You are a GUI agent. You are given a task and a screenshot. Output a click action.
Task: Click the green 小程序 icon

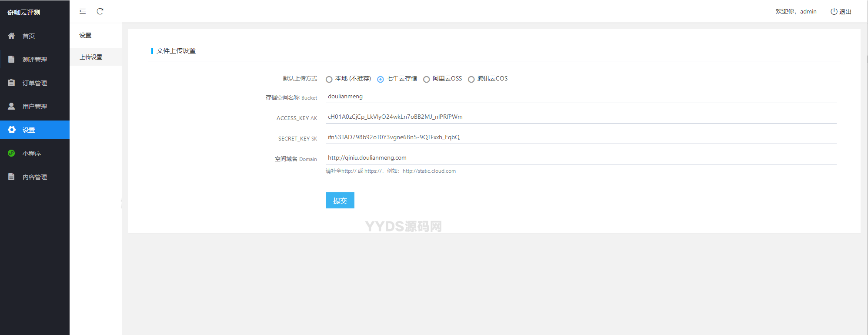(11, 153)
